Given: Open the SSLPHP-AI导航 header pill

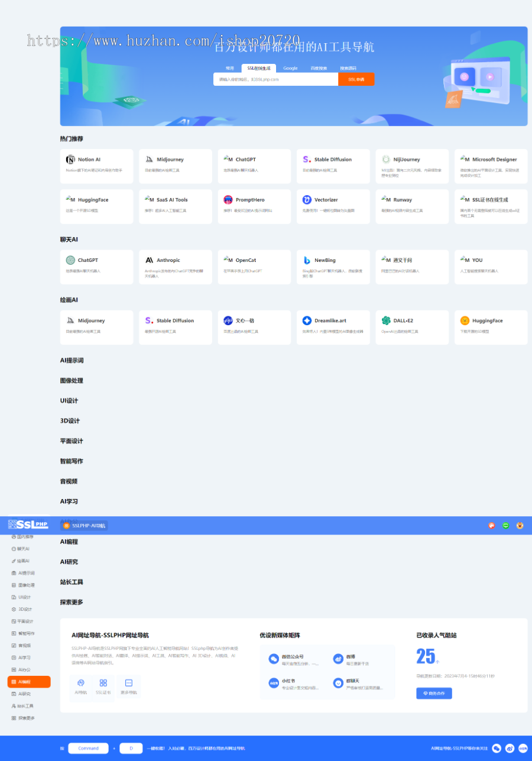Looking at the screenshot, I should tap(85, 526).
